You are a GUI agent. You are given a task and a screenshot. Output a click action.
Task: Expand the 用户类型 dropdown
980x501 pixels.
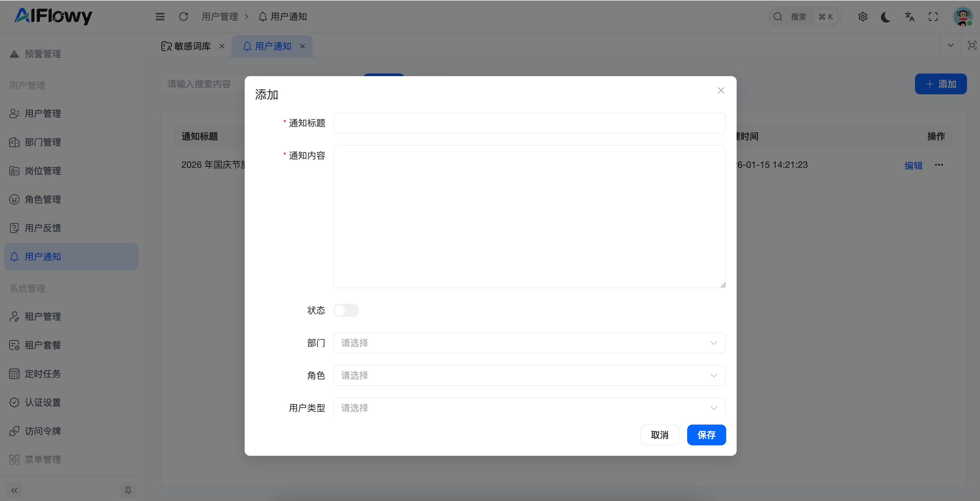529,407
